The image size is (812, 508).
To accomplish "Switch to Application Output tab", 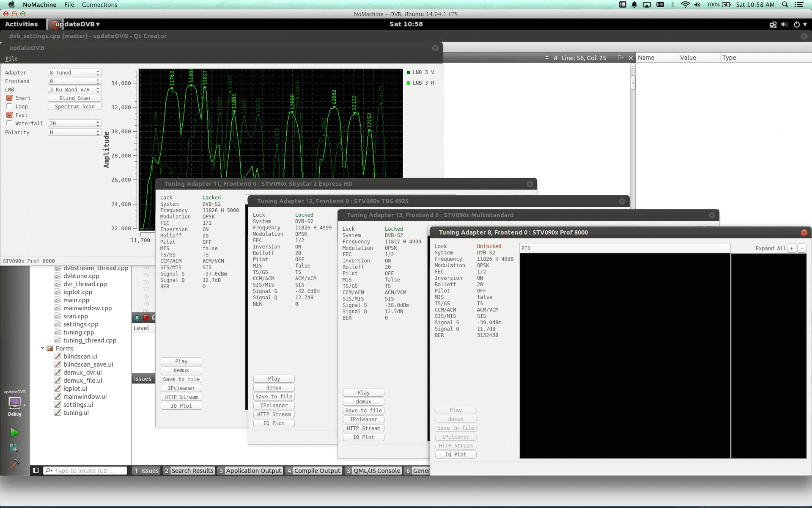I will [x=250, y=470].
